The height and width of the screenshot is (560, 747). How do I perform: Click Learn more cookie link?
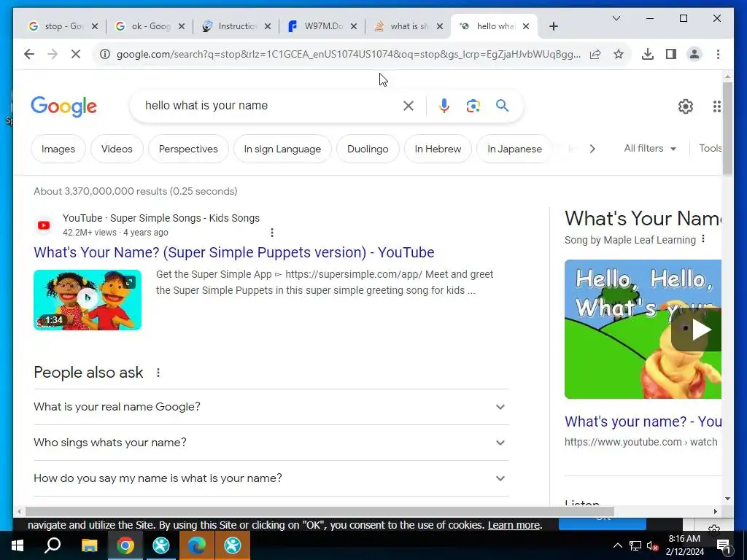[514, 525]
